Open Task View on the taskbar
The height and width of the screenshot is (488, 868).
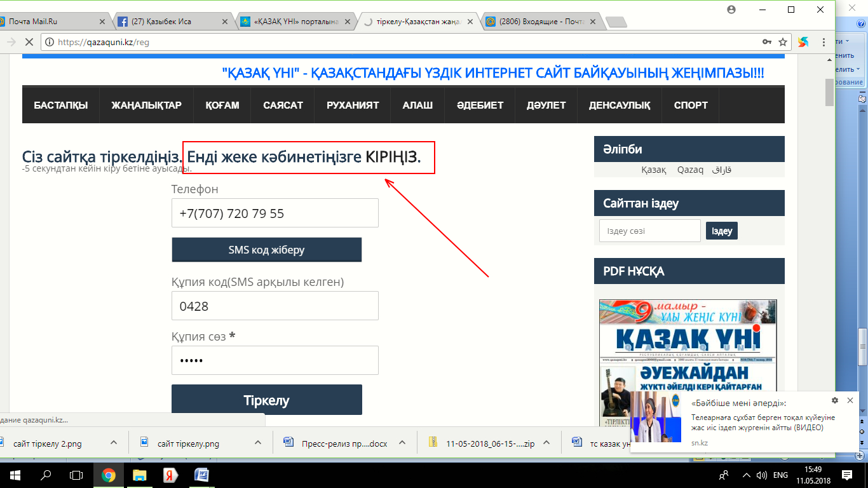tap(76, 475)
